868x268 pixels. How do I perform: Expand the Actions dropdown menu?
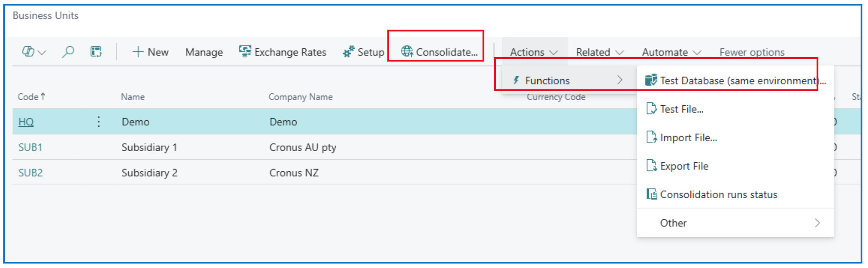pyautogui.click(x=533, y=52)
